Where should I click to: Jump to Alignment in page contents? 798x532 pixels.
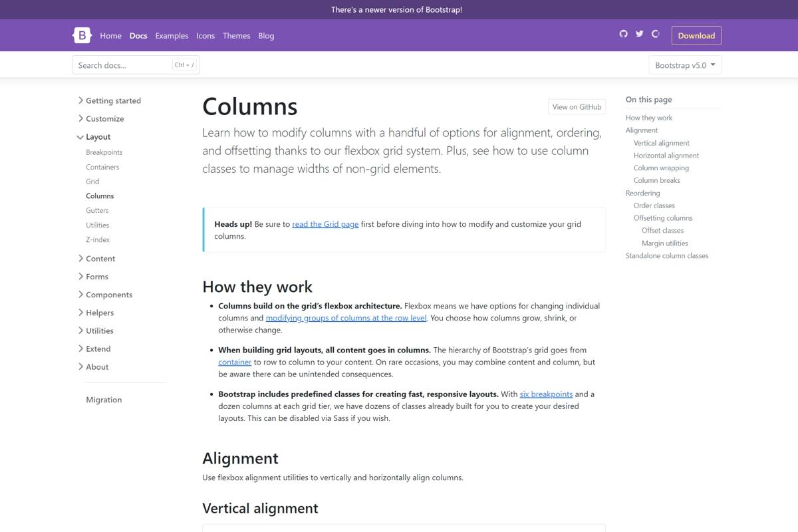[642, 130]
